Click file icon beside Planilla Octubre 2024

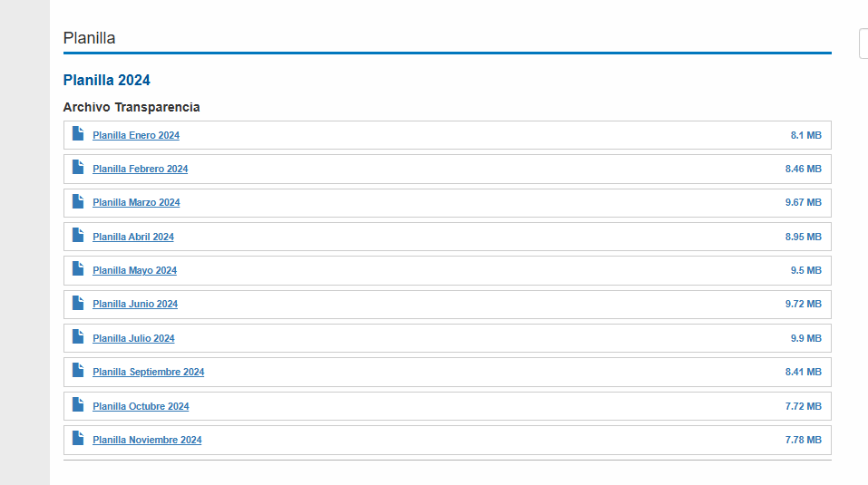point(78,405)
